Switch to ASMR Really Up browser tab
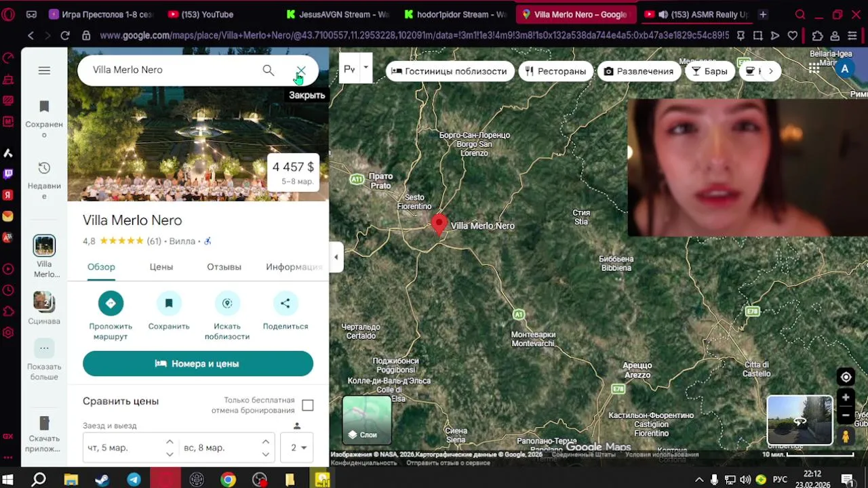Viewport: 868px width, 488px height. [x=696, y=14]
